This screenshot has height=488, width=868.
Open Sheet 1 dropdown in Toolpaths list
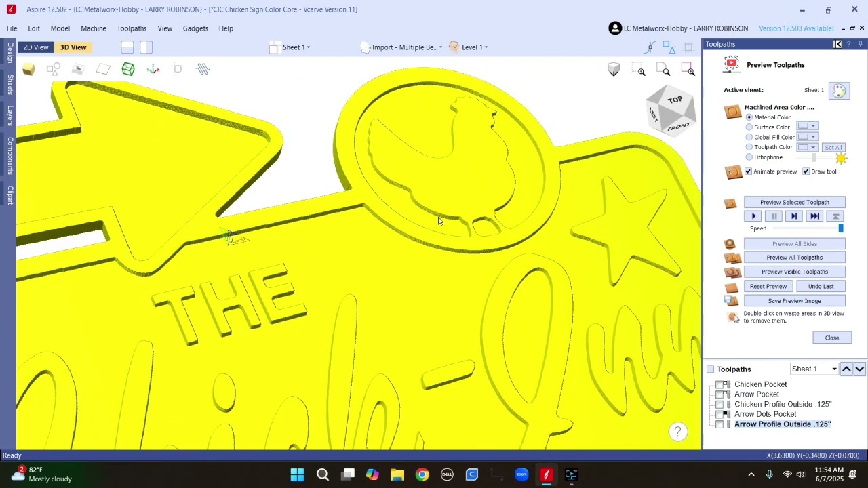[814, 369]
